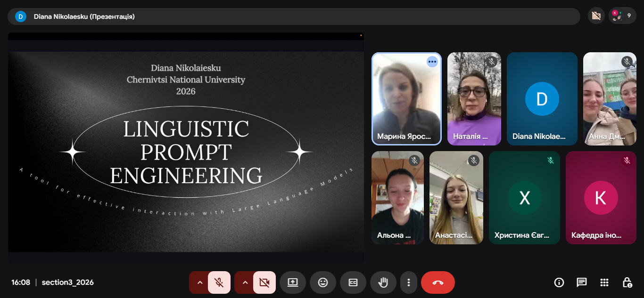
Task: Raise your hand
Action: click(x=383, y=282)
